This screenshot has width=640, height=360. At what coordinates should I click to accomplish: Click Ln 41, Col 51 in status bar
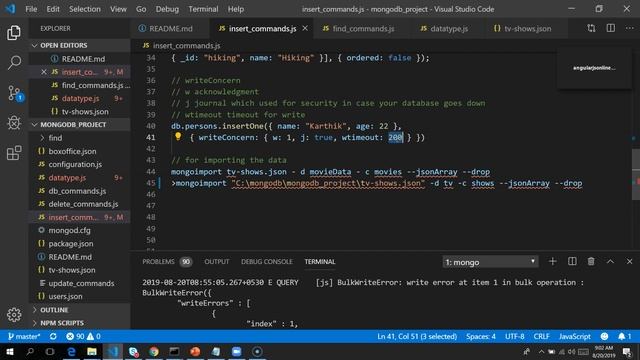pos(417,336)
